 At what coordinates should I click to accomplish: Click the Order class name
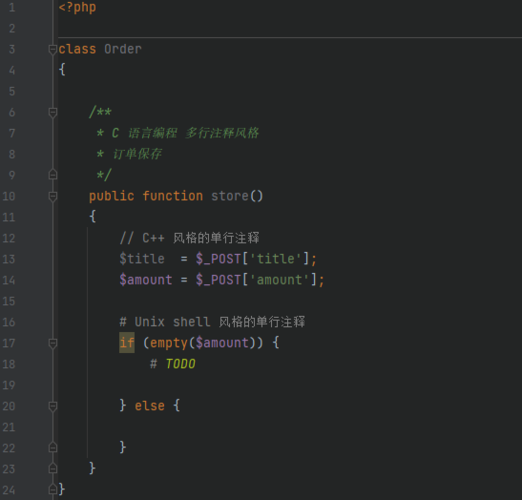(x=123, y=49)
